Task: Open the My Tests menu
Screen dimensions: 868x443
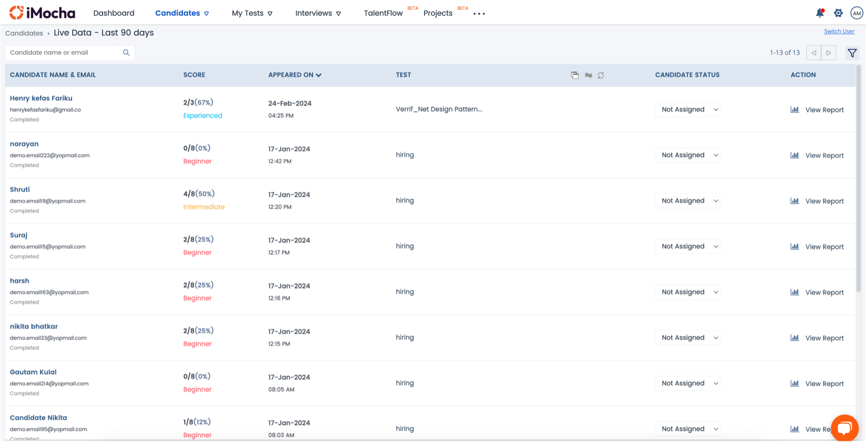Action: tap(252, 13)
